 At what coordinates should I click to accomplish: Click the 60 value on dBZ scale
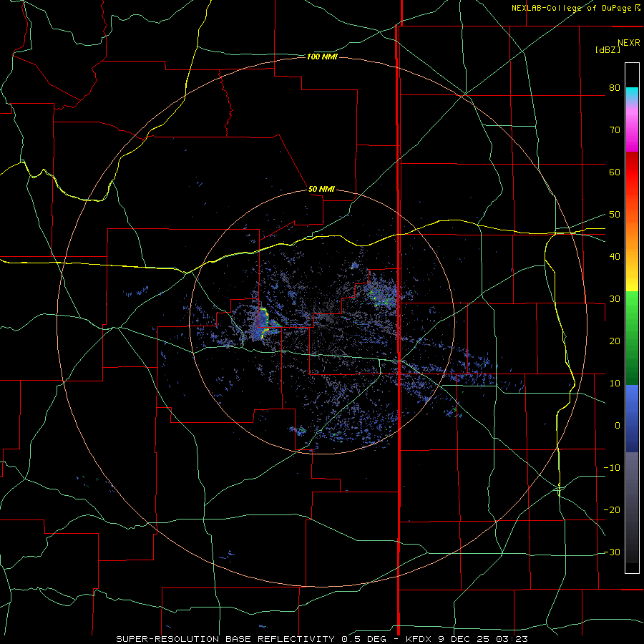615,172
